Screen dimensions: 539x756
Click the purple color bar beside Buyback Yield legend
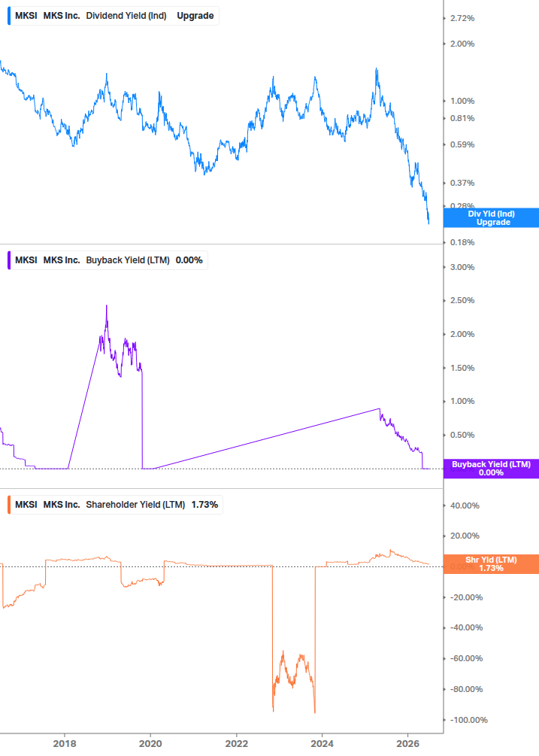tap(9, 260)
